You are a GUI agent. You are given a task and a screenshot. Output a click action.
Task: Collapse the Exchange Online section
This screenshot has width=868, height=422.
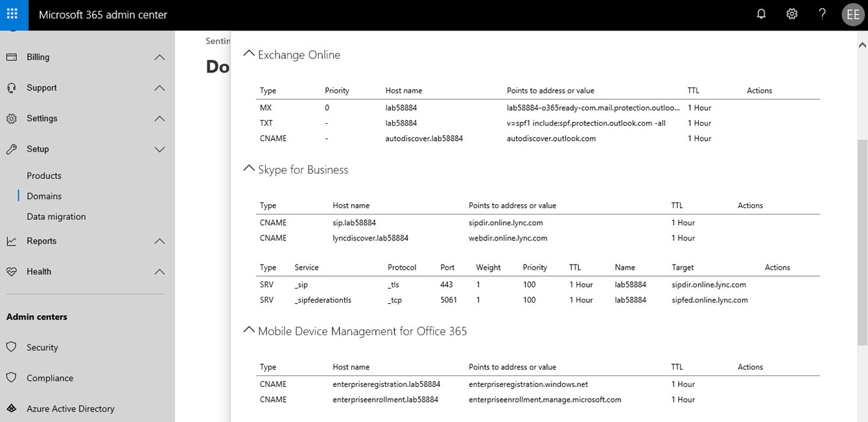(x=248, y=54)
